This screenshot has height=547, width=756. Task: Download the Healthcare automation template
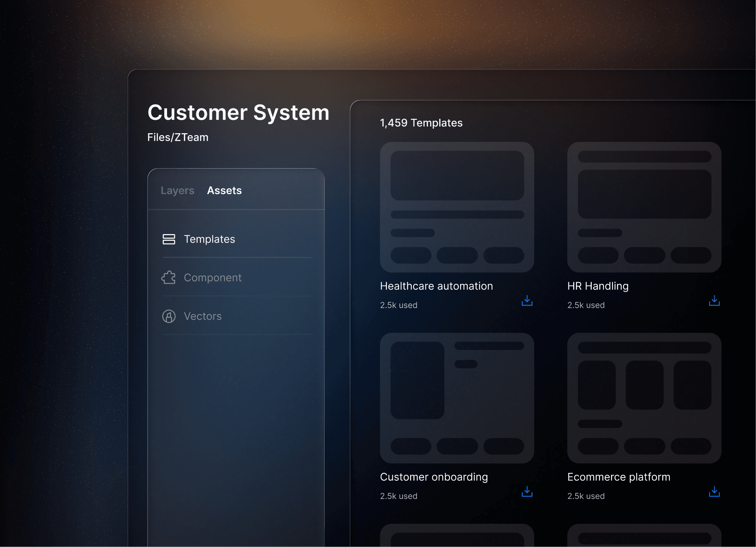(x=527, y=301)
